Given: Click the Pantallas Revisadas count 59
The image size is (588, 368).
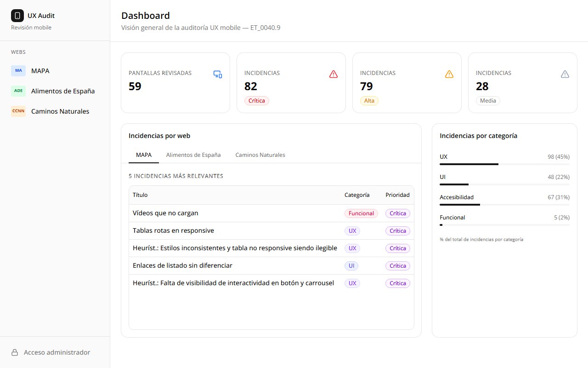Looking at the screenshot, I should pyautogui.click(x=135, y=86).
